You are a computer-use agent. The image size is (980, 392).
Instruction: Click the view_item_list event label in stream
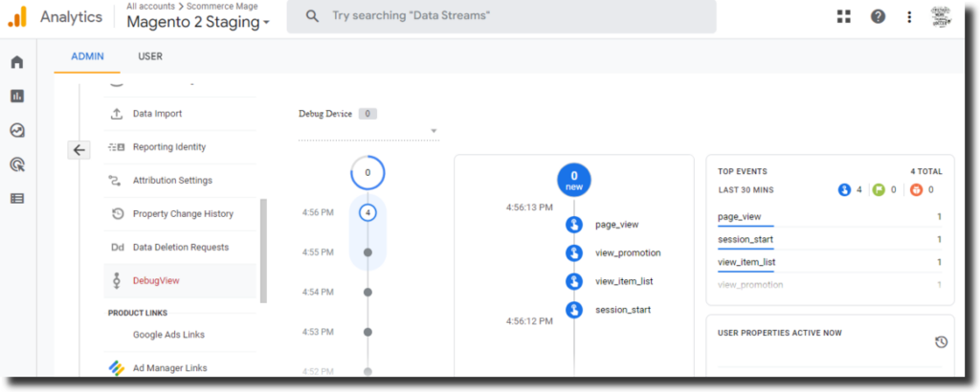point(624,281)
